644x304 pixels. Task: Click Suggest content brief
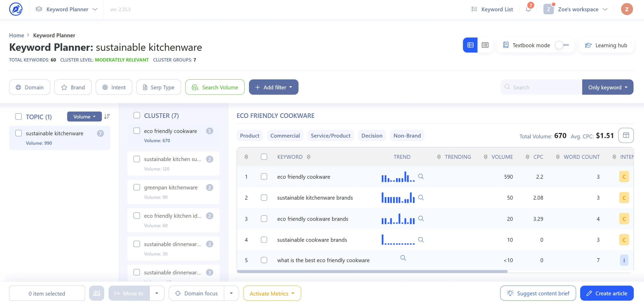pos(538,293)
